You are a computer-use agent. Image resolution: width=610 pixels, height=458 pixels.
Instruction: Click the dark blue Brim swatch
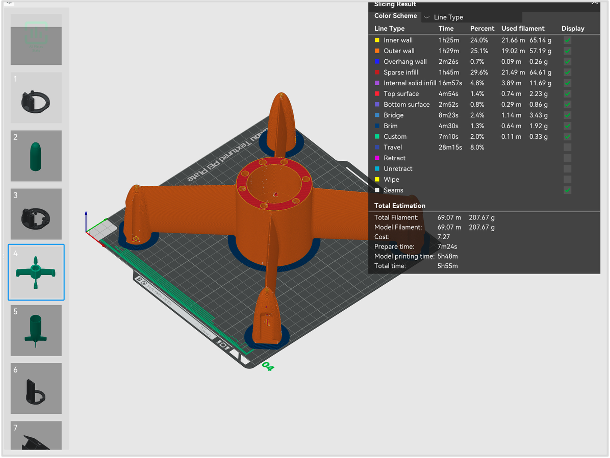[x=377, y=126]
